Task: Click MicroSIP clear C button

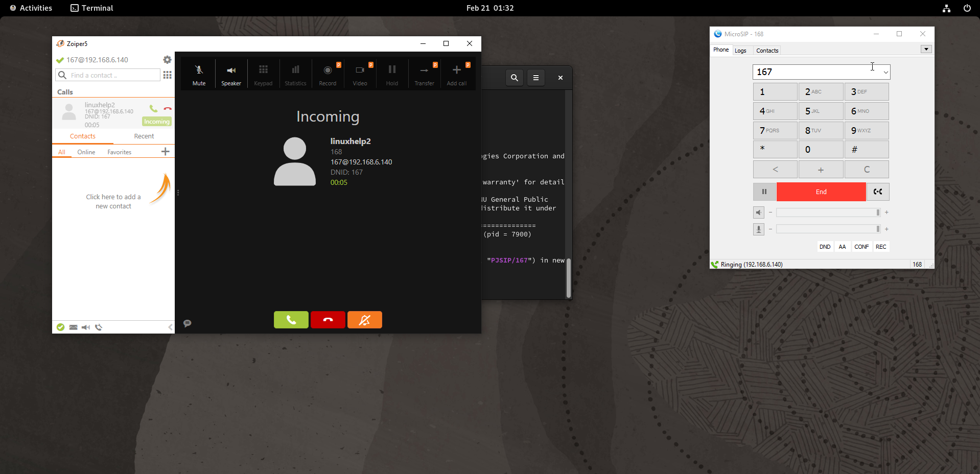Action: (x=867, y=170)
